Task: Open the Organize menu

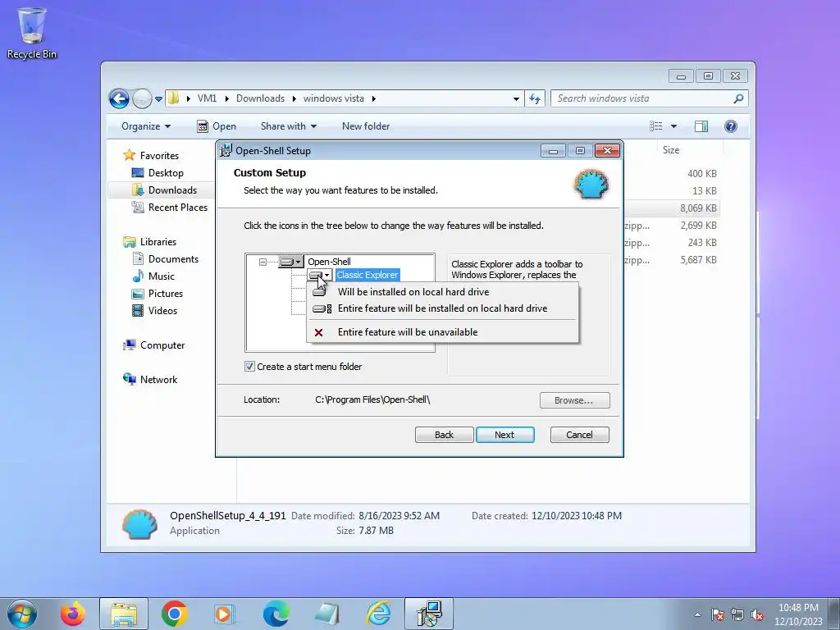Action: pos(146,126)
